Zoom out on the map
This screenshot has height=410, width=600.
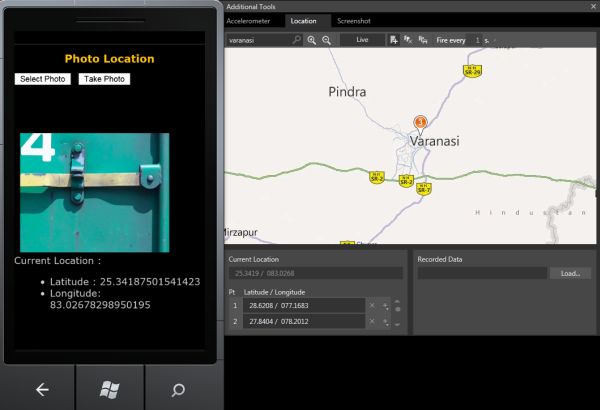[x=326, y=40]
